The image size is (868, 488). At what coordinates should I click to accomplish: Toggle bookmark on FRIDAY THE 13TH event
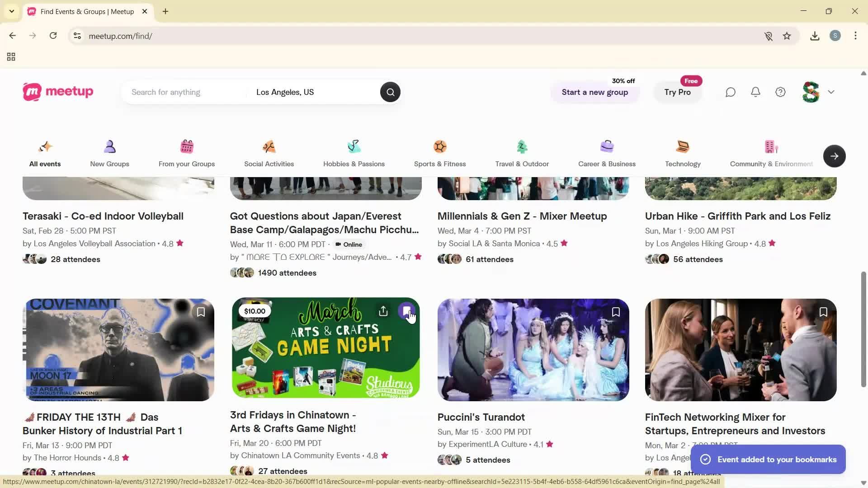point(201,312)
